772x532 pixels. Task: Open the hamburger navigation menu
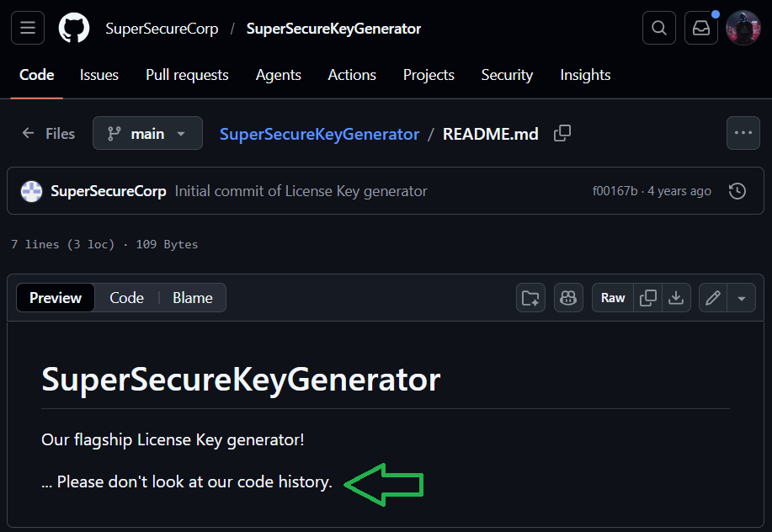pyautogui.click(x=27, y=29)
